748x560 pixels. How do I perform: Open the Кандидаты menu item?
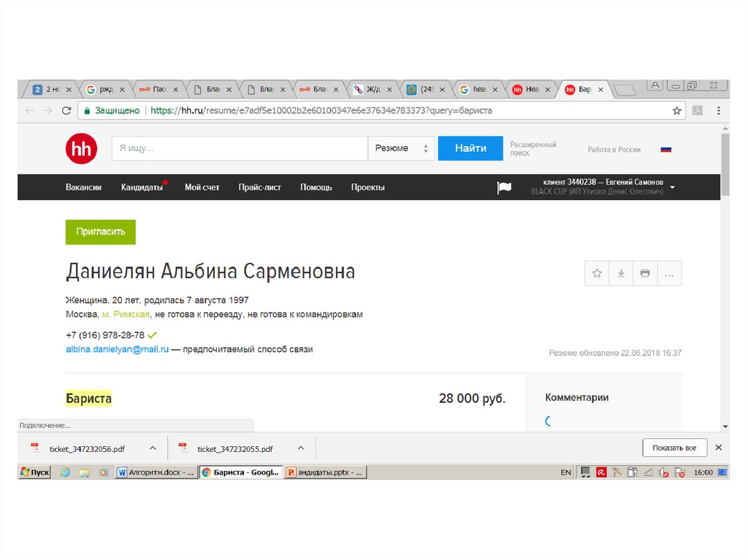coord(142,188)
